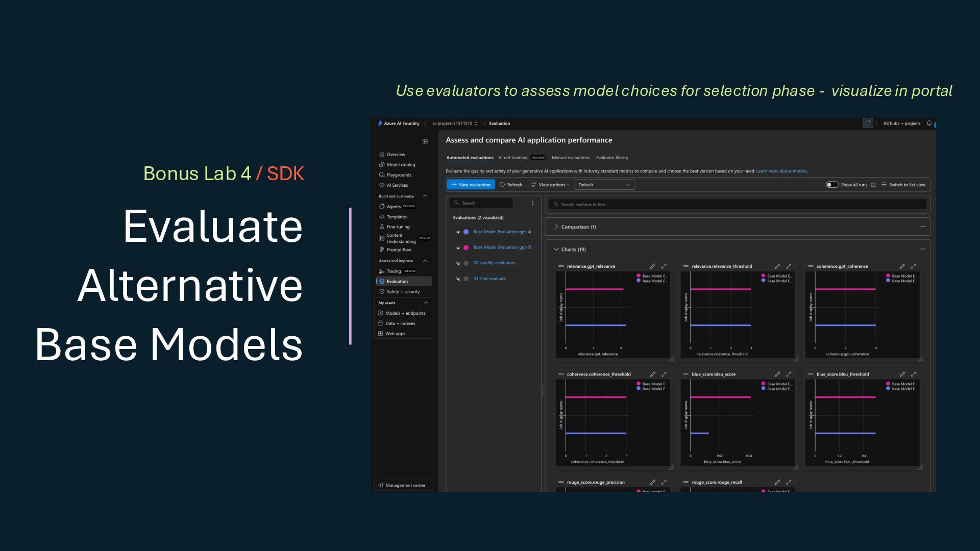The image size is (980, 551).
Task: Hide Base Model Evaluation gpt-4o run
Action: [x=458, y=232]
